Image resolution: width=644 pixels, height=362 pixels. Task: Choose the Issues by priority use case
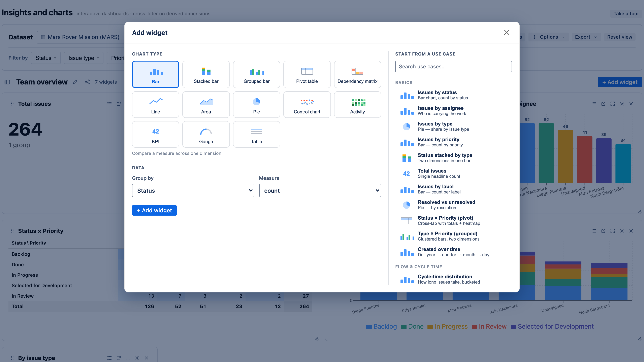tap(453, 142)
